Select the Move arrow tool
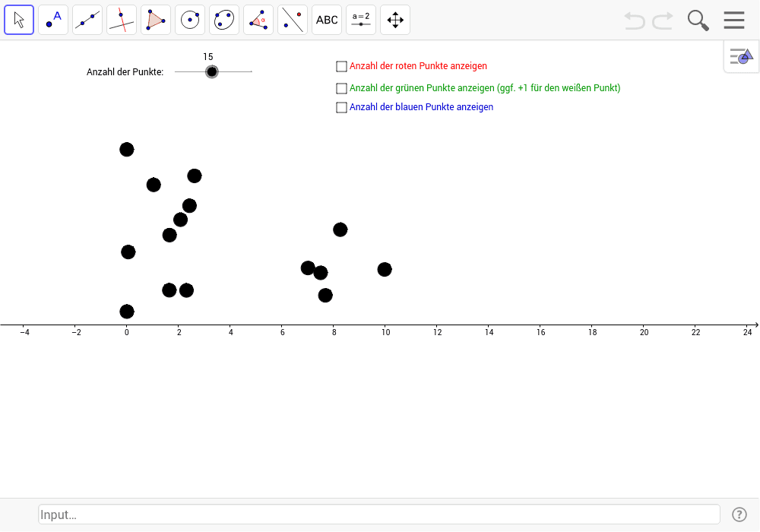 pyautogui.click(x=19, y=20)
